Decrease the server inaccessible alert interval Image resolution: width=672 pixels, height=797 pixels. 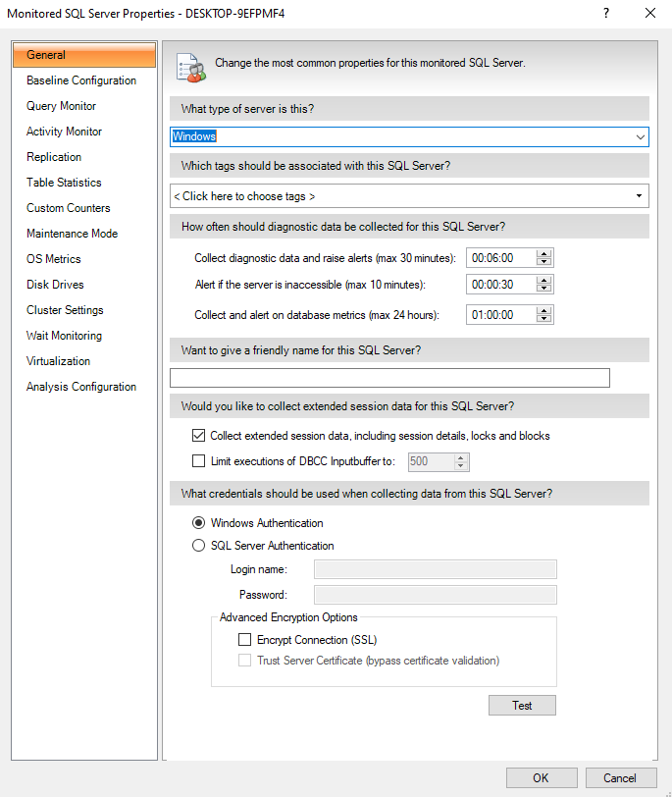coord(545,291)
